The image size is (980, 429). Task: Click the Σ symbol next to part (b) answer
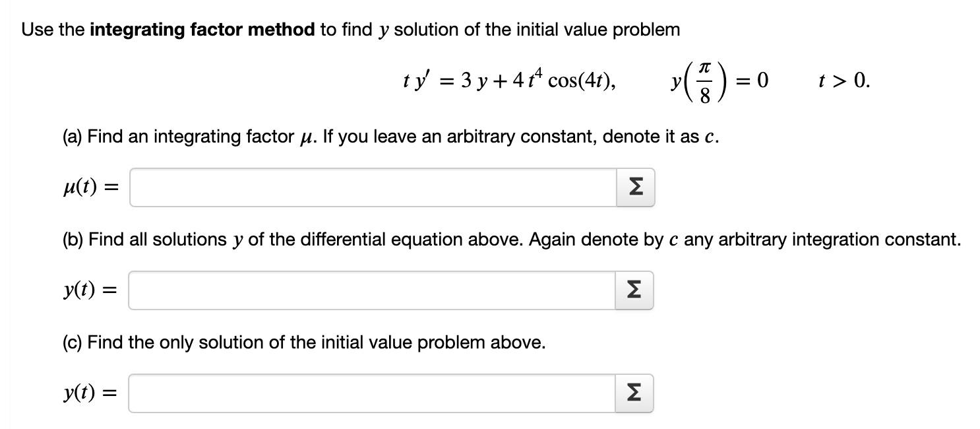tap(634, 290)
